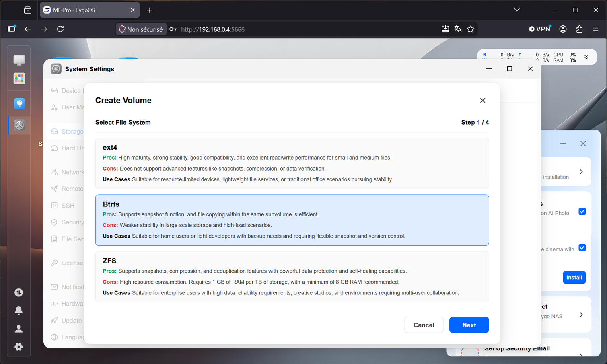Open Remote in settings sidebar
607x364 pixels.
(67, 189)
